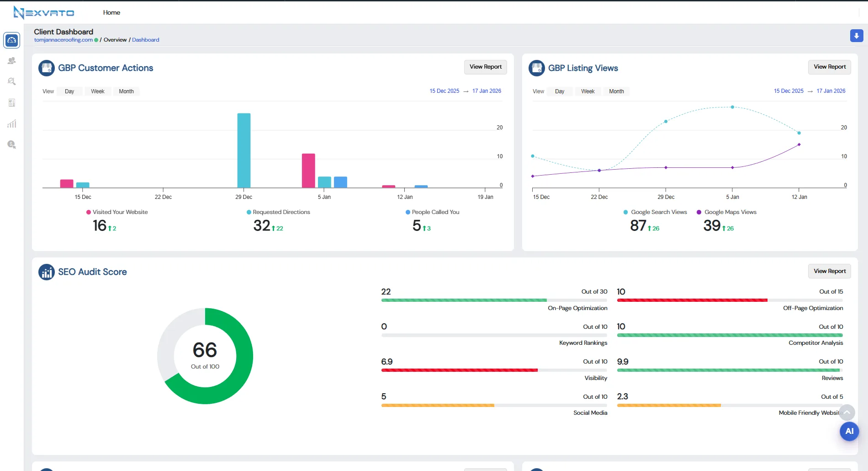Open the tomjannaceroofing.com link
Viewport: 868px width, 471px height.
point(64,40)
